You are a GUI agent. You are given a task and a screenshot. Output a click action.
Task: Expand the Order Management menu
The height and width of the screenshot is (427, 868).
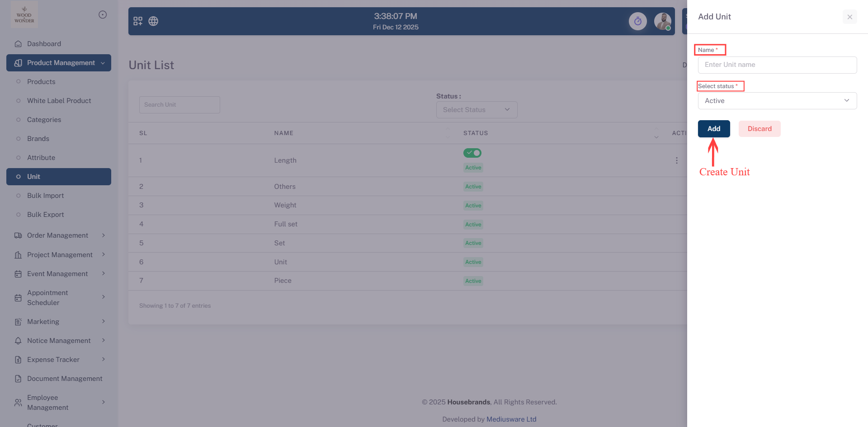click(59, 235)
